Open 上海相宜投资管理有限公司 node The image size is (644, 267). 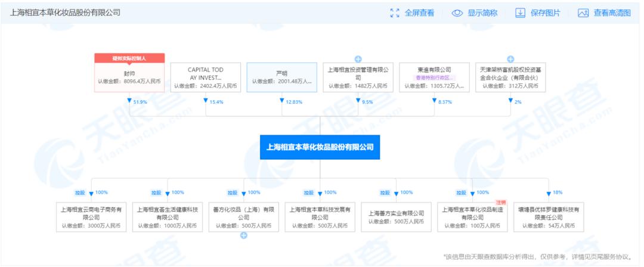click(358, 77)
